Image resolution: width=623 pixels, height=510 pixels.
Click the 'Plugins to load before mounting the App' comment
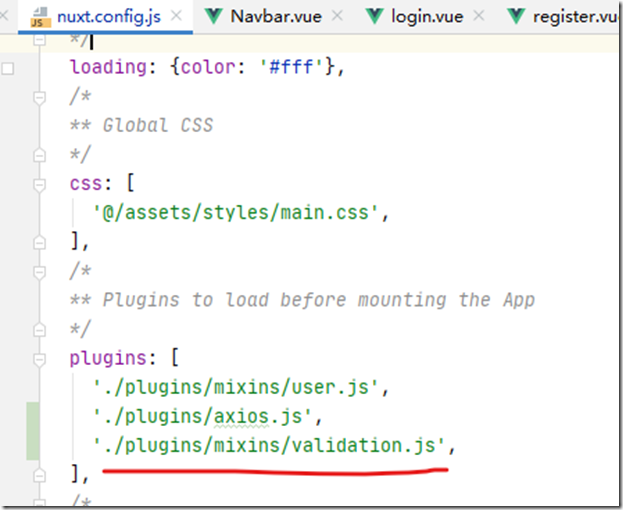(319, 300)
